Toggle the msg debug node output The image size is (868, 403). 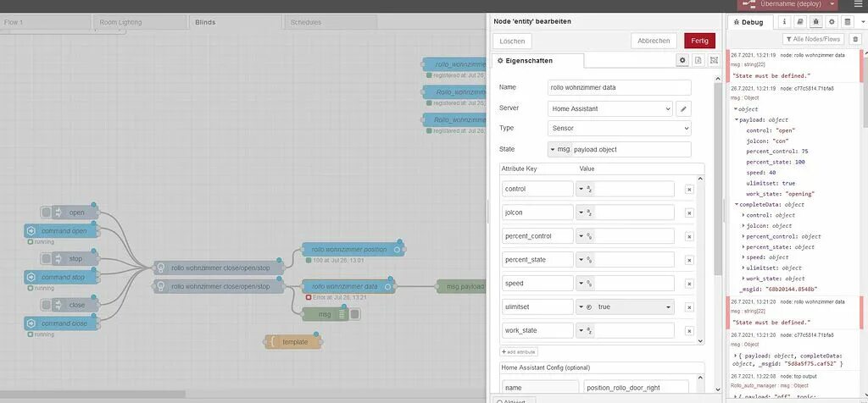(355, 314)
